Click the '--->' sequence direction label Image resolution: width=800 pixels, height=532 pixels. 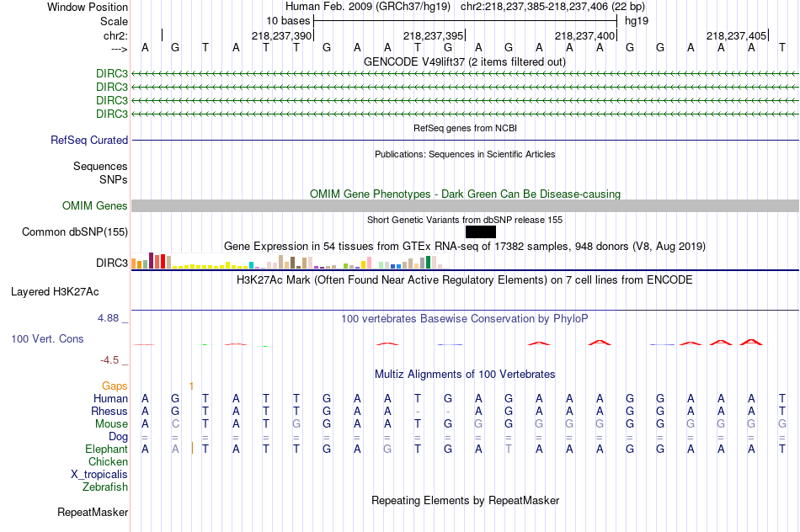119,49
